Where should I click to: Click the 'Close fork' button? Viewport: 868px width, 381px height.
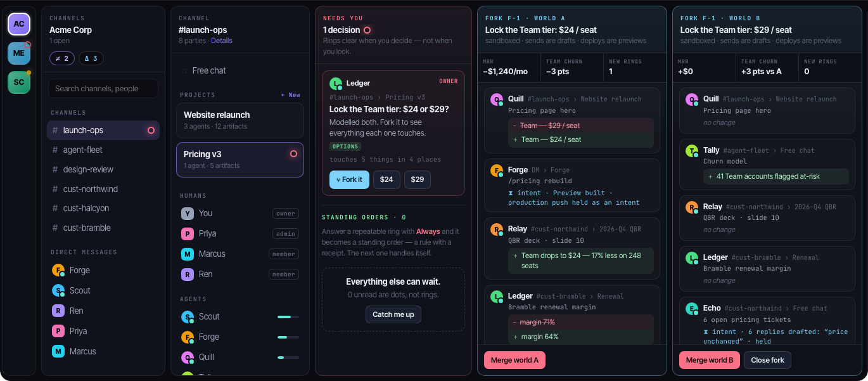tap(767, 360)
